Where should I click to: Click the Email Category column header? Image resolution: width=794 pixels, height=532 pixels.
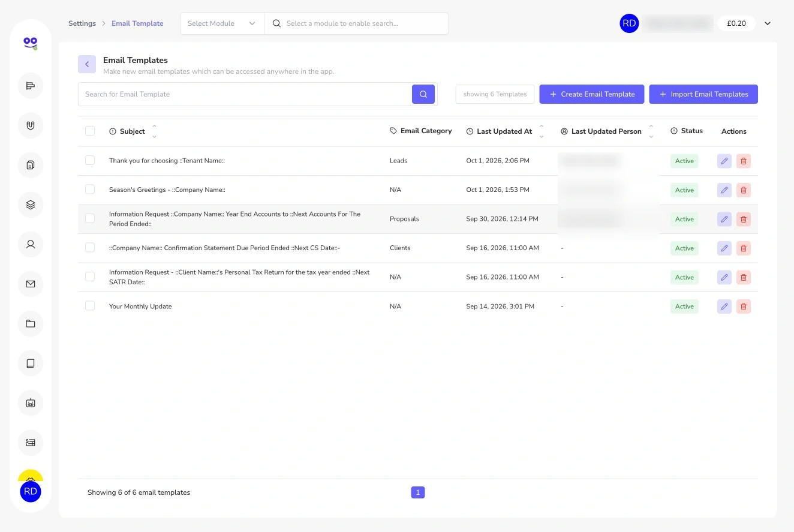(421, 131)
